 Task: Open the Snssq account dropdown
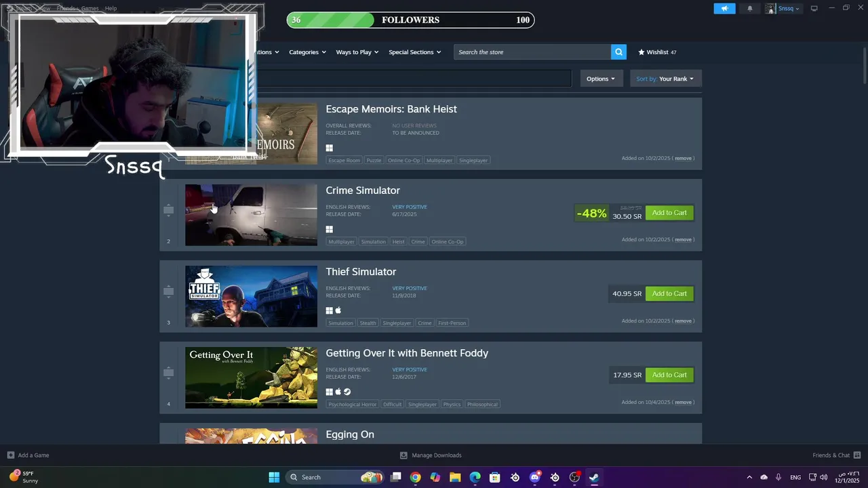tap(783, 8)
